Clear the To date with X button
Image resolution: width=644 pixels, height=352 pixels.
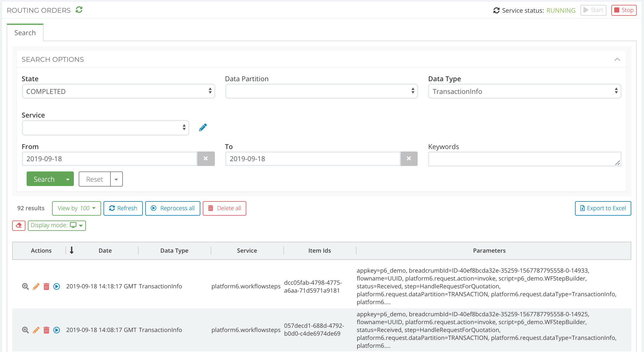click(x=409, y=159)
